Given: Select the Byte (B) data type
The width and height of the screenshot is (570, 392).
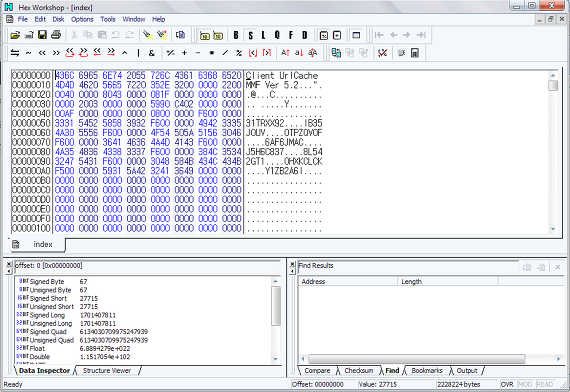Looking at the screenshot, I should 236,35.
